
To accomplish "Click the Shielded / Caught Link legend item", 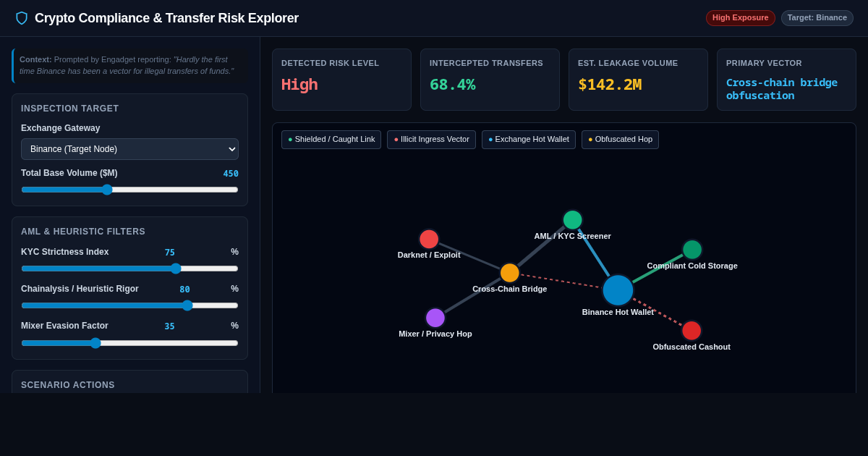I will [331, 140].
